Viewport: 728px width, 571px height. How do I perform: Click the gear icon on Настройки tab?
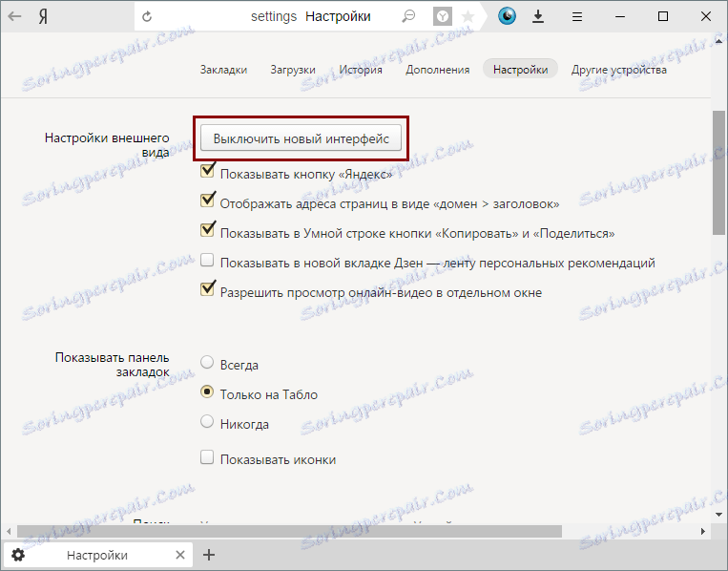[18, 555]
